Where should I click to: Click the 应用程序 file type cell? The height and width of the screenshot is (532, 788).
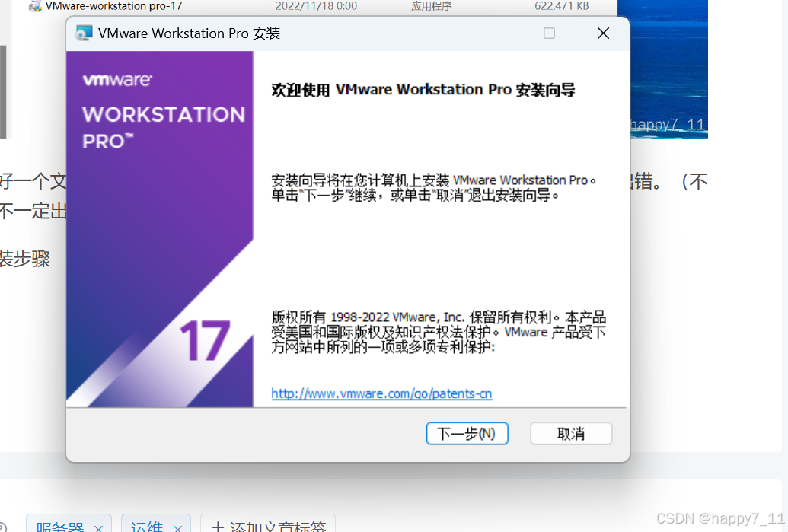click(431, 6)
